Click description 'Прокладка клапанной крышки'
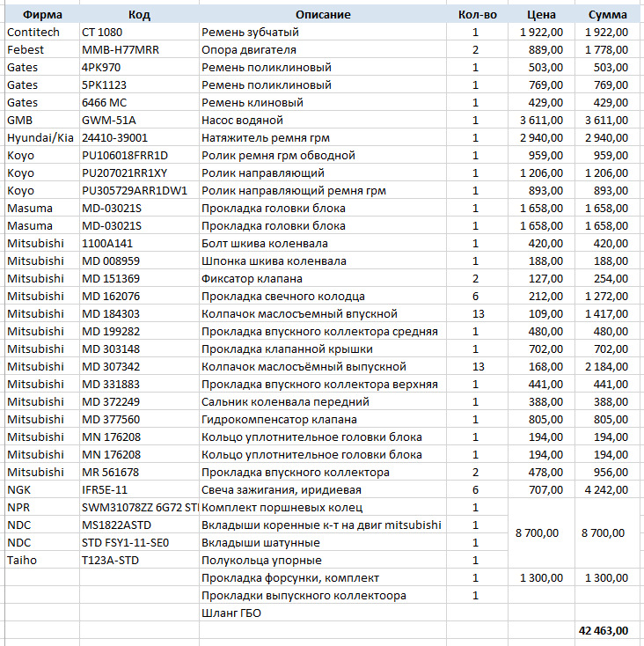644x646 pixels. click(323, 349)
